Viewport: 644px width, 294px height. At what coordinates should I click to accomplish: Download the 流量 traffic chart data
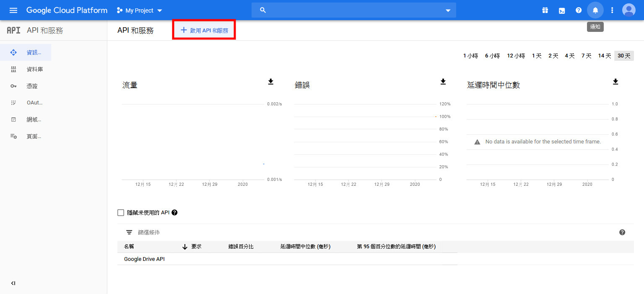[271, 82]
